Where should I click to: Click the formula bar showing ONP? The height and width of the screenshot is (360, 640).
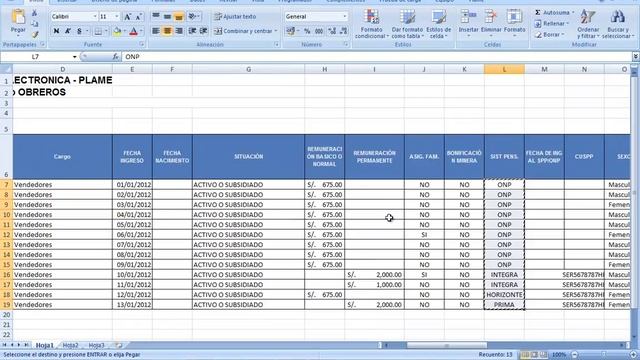(x=376, y=57)
